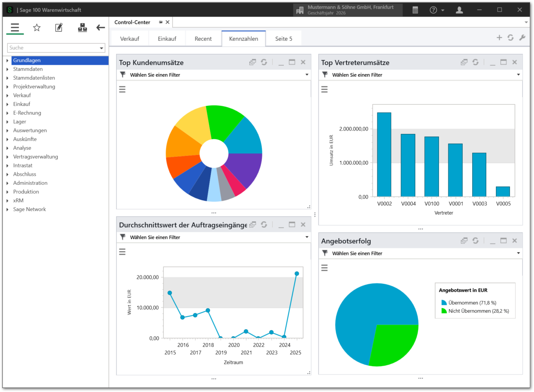Click the V0005 bar in Vertreter chart
This screenshot has height=392, width=534.
pos(503,192)
